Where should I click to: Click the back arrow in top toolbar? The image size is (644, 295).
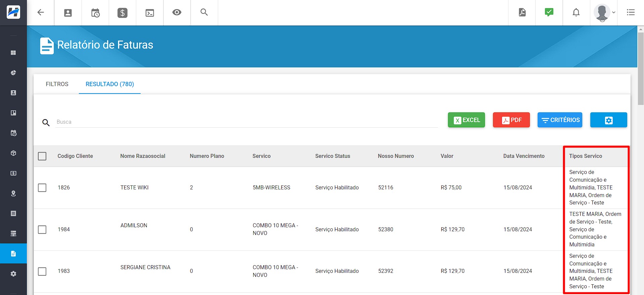[41, 13]
